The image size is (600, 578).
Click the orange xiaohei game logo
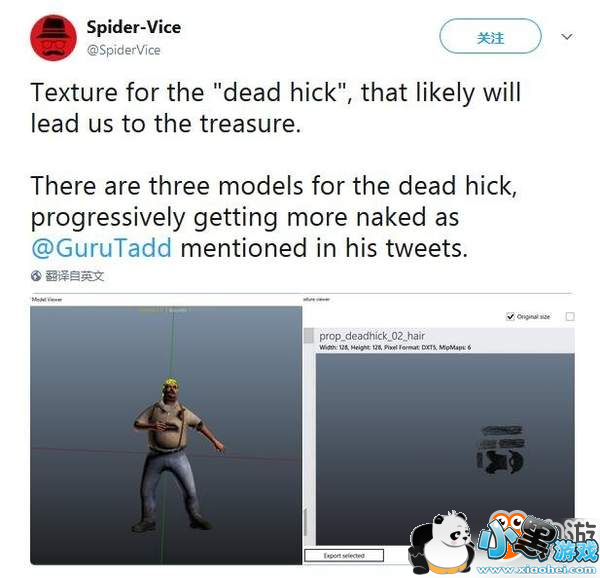[536, 539]
